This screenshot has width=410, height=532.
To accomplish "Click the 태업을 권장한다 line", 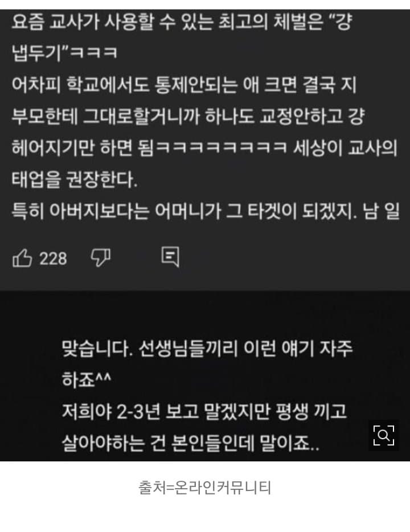I will (75, 179).
